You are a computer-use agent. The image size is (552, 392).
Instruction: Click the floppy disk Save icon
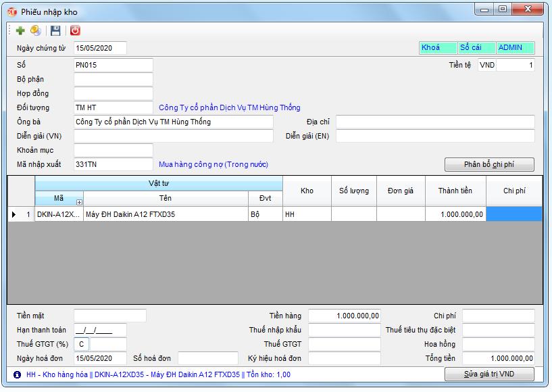coord(55,30)
